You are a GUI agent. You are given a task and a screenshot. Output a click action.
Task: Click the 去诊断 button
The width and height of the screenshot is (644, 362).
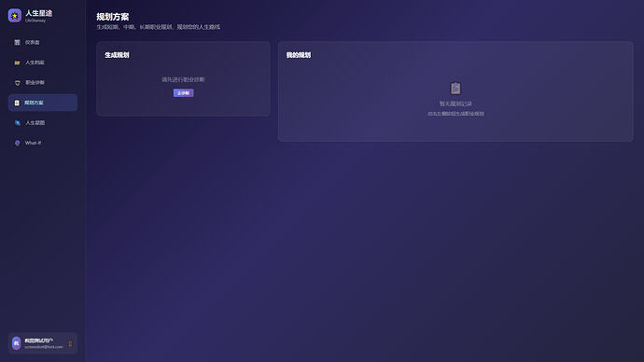point(183,93)
